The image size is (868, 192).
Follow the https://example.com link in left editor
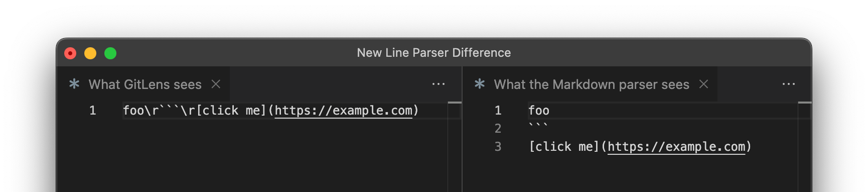tap(344, 111)
